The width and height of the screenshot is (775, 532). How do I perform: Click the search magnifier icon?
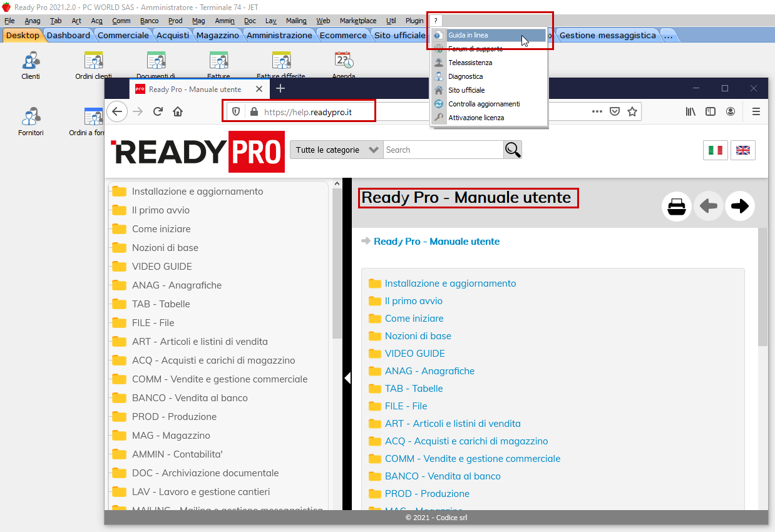tap(512, 150)
